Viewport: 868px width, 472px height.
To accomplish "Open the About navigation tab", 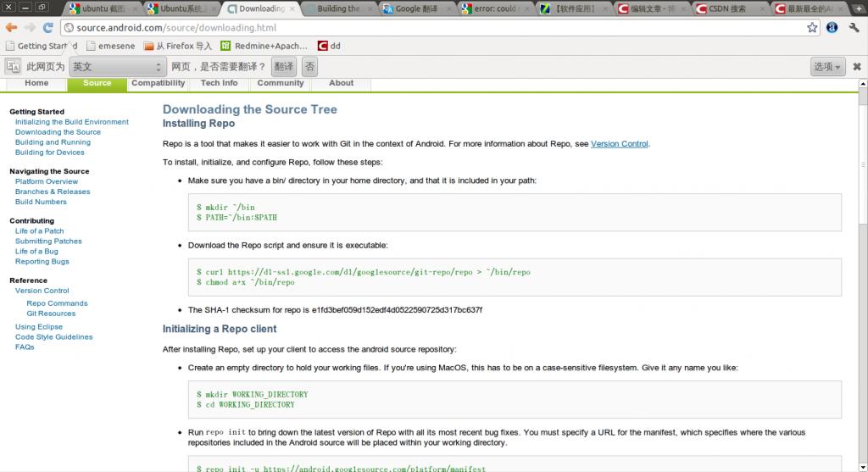I will (x=341, y=83).
